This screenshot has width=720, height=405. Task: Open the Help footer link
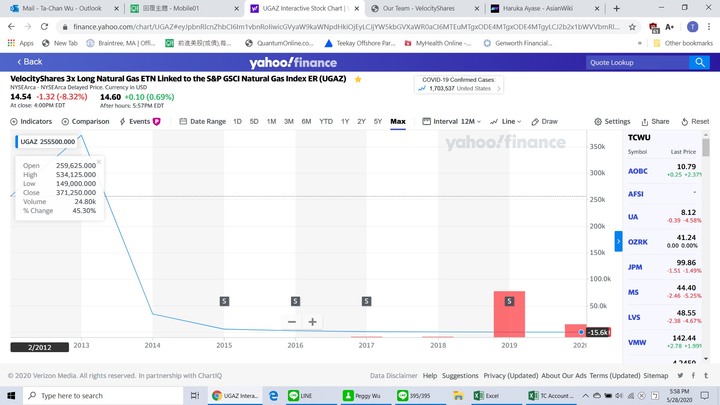click(x=430, y=376)
